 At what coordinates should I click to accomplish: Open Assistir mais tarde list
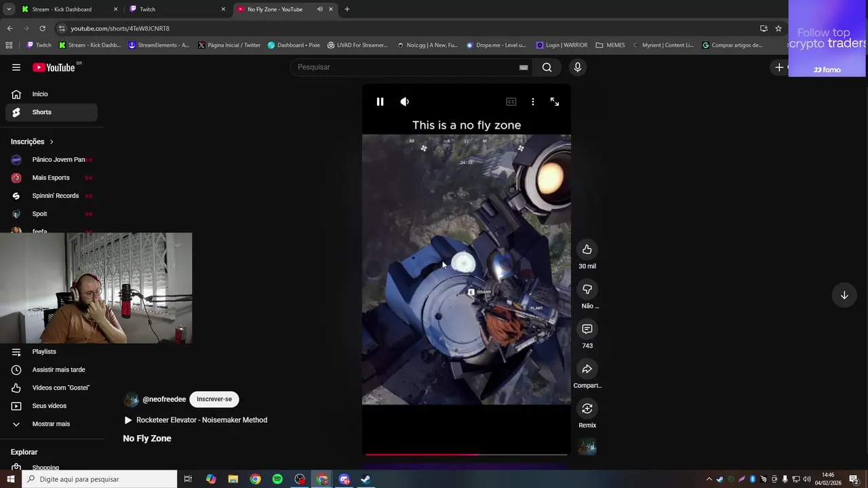[52, 370]
